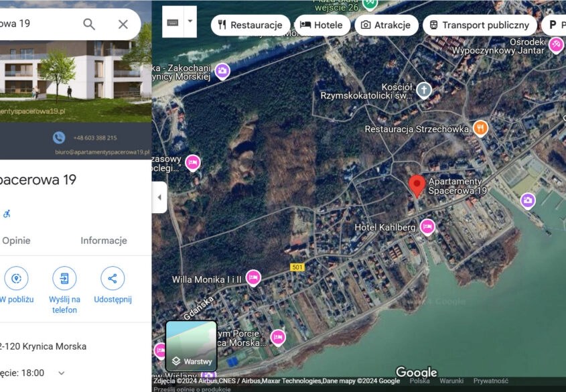Open the Prywatność link in footer
The width and height of the screenshot is (566, 392).
(x=490, y=381)
